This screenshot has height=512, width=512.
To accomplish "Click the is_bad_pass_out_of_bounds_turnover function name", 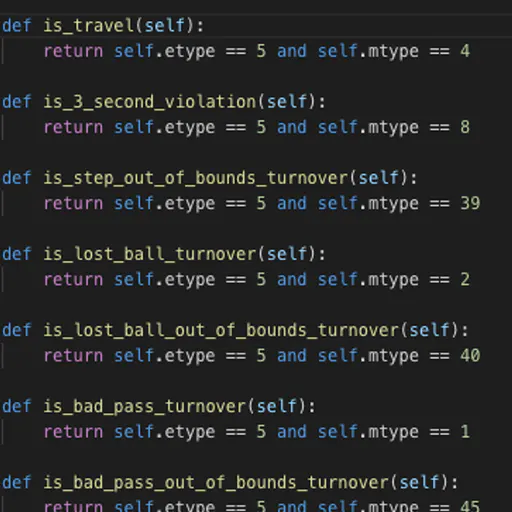I will point(216,483).
